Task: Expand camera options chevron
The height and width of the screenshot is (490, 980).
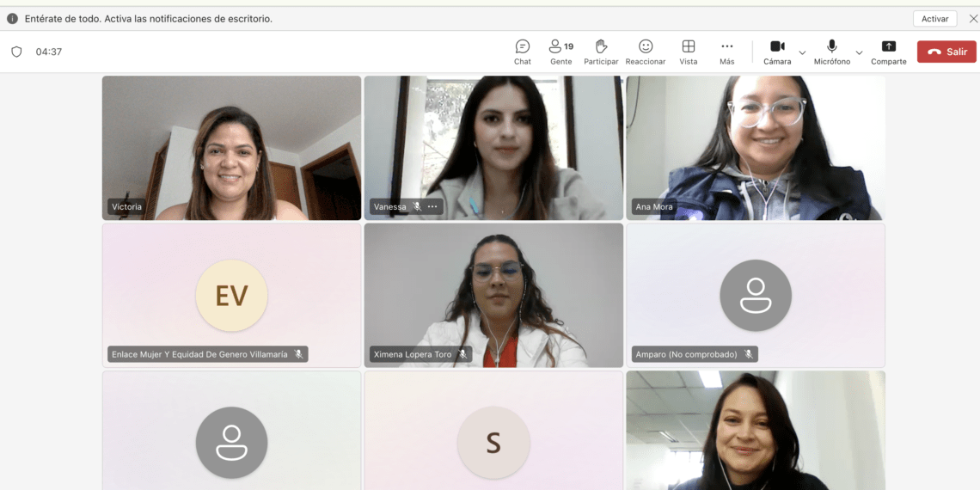Action: pyautogui.click(x=803, y=52)
